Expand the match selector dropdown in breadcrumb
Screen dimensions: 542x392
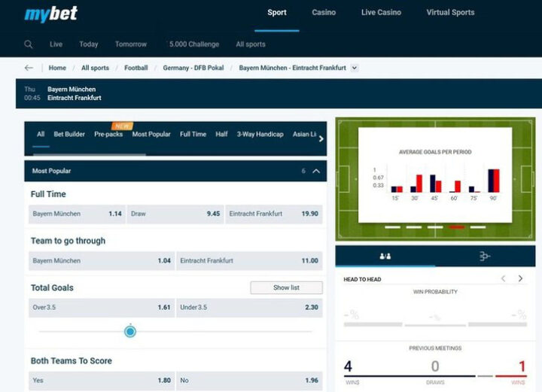click(x=355, y=68)
